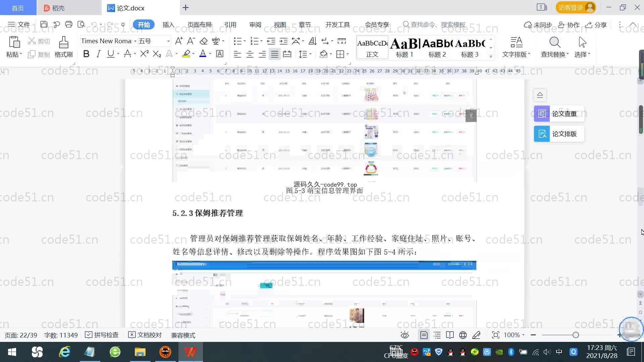Screen dimensions: 644x362
Task: Open the View (视图) tab
Action: click(x=280, y=25)
